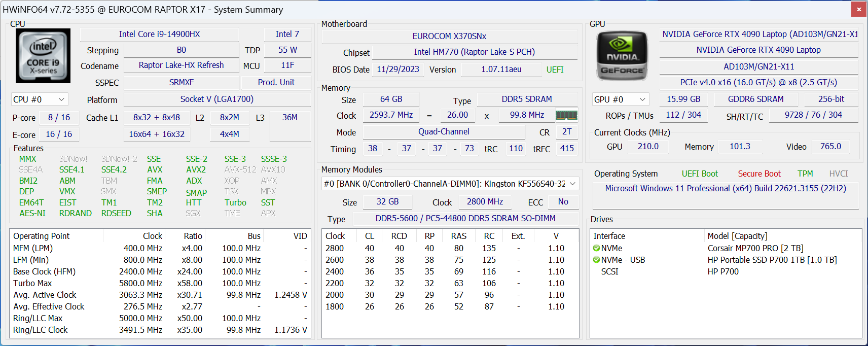Click the HVCI indicator

coord(839,174)
